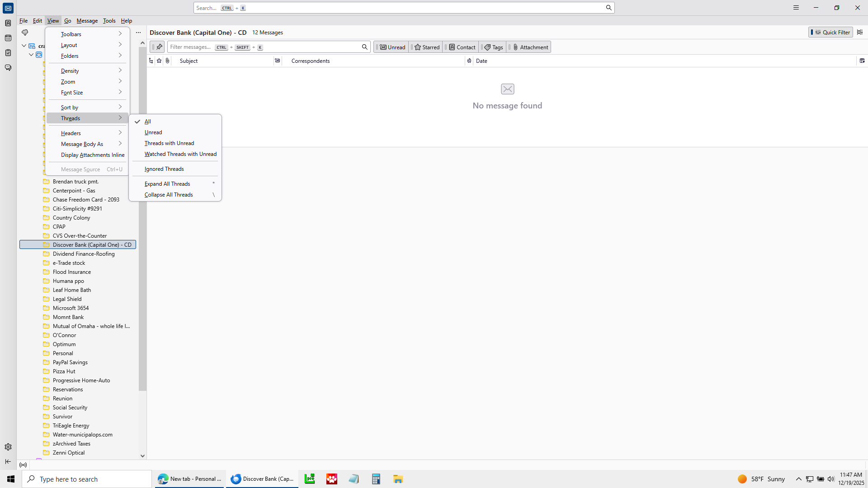The image size is (868, 488).
Task: Open the Calendar space icon
Action: (8, 38)
